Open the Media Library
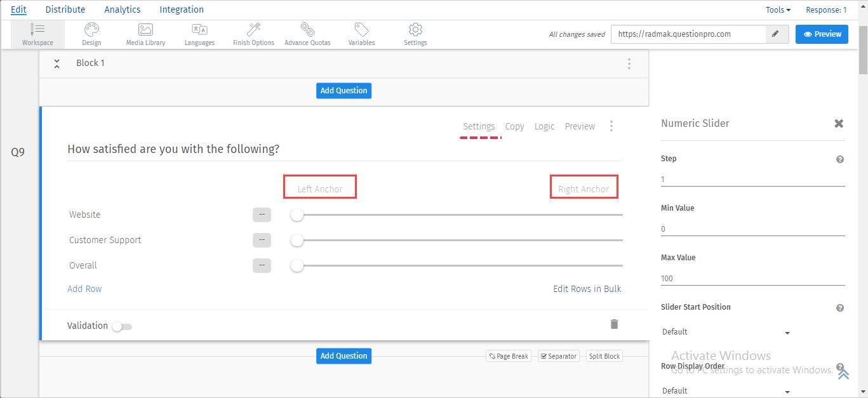 pyautogui.click(x=145, y=34)
